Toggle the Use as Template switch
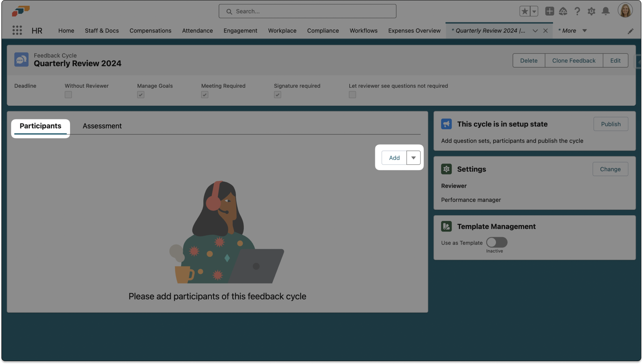Image resolution: width=643 pixels, height=364 pixels. click(x=497, y=242)
